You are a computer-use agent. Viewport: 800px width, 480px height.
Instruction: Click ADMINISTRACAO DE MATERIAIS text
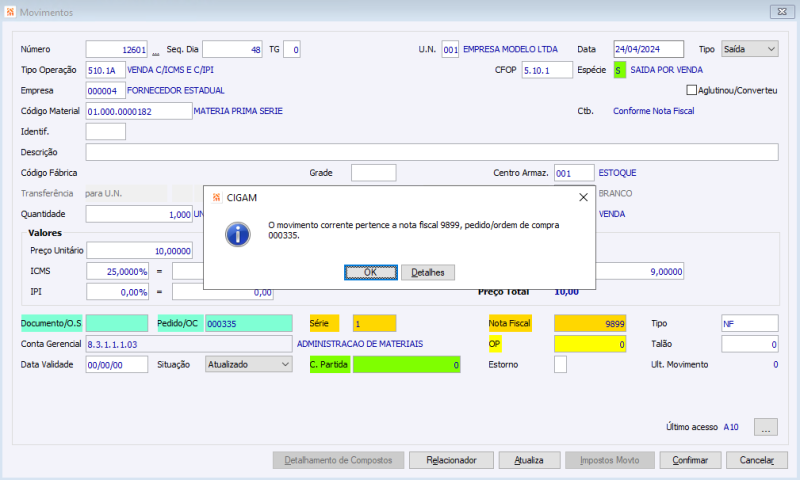[x=360, y=344]
